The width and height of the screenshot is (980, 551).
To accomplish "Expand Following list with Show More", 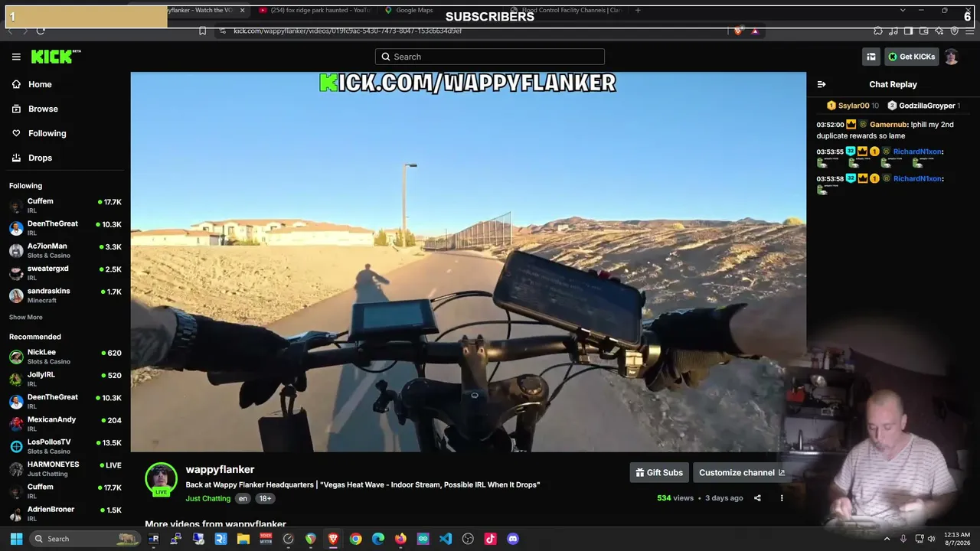I will tap(26, 317).
